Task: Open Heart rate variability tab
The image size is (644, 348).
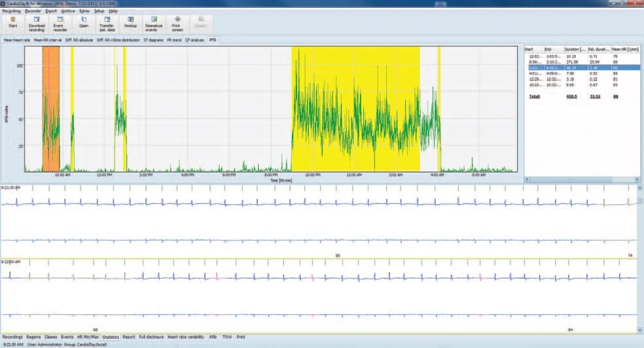Action: pos(186,337)
